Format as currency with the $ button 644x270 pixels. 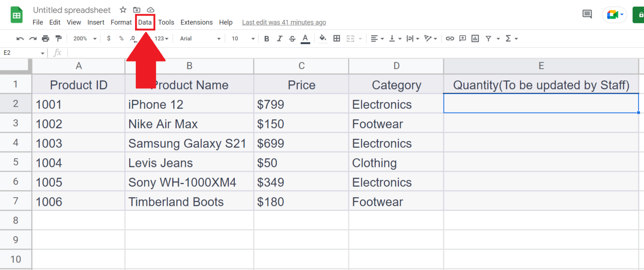click(109, 39)
